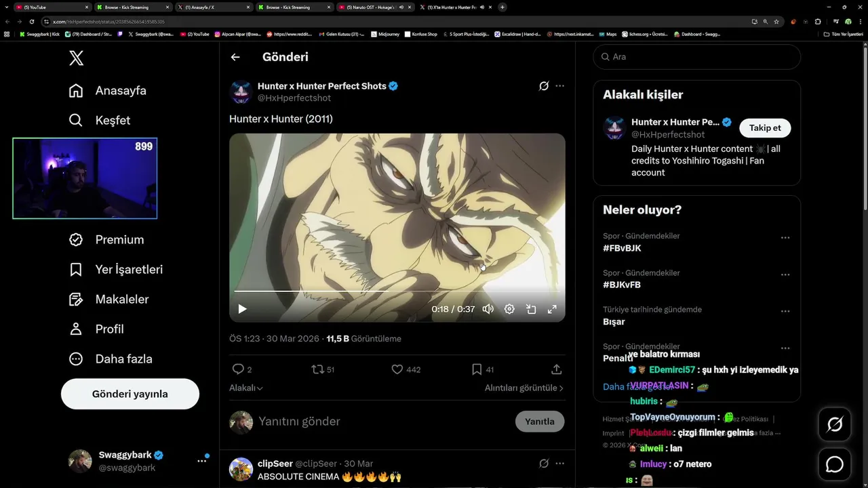
Task: Like the post with heart icon
Action: (397, 369)
